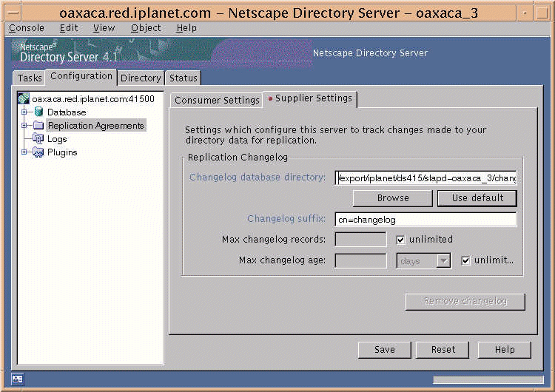Viewport: 555px width, 392px height.
Task: Expand the Database tree node
Action: [24, 112]
